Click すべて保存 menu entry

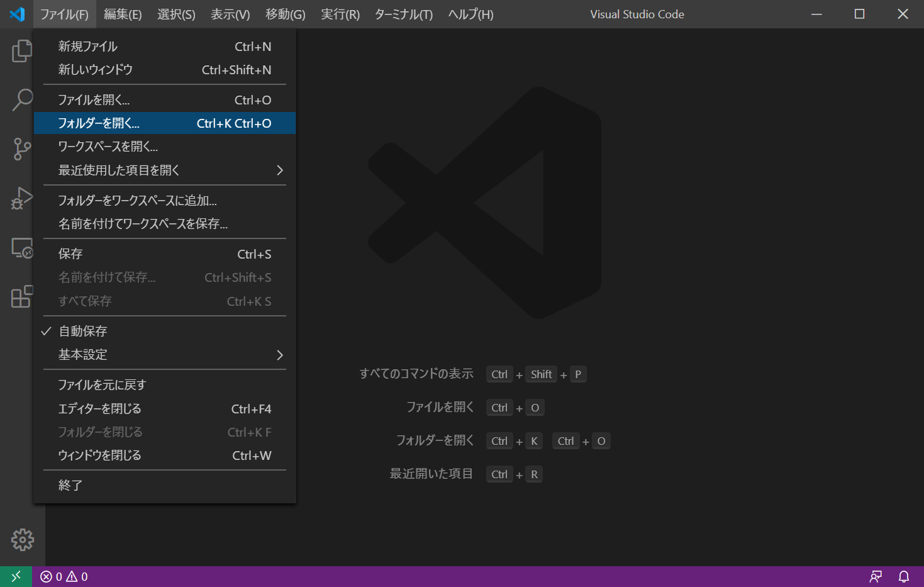(164, 301)
